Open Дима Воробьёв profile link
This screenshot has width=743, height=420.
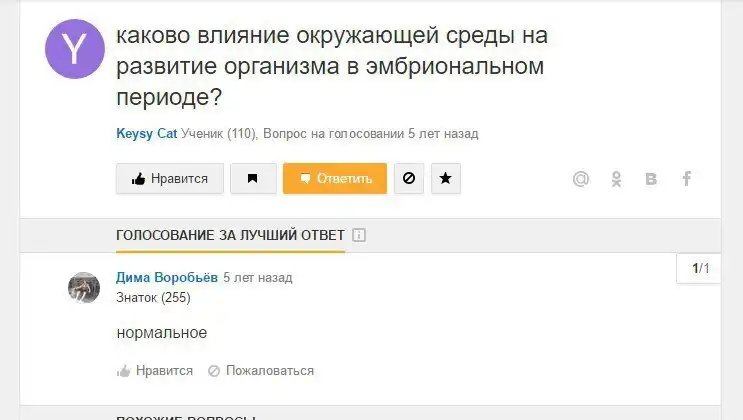tap(167, 277)
